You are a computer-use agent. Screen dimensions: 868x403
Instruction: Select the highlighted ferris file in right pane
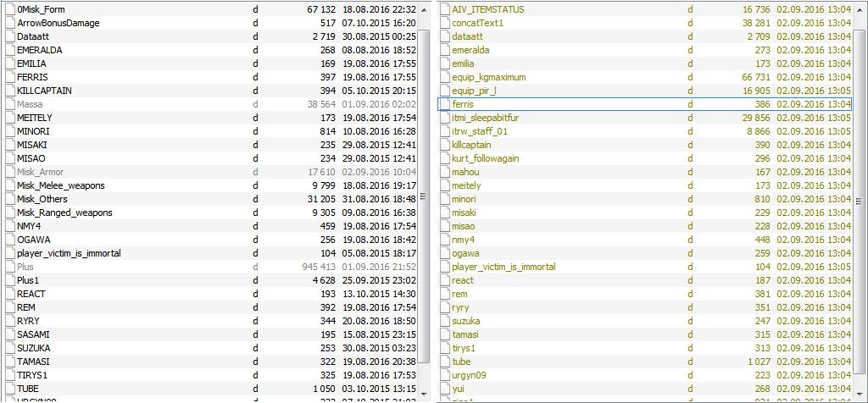(645, 104)
